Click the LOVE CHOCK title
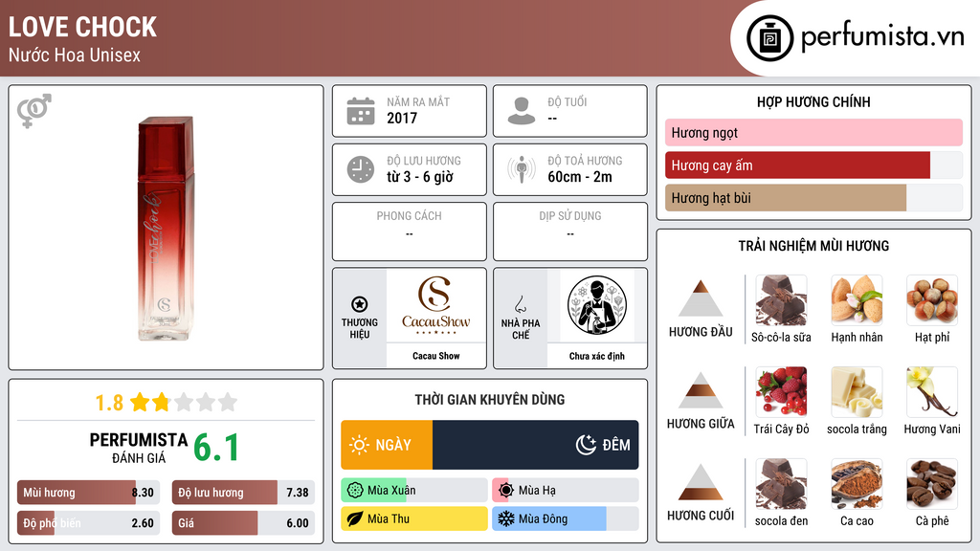 pyautogui.click(x=82, y=27)
